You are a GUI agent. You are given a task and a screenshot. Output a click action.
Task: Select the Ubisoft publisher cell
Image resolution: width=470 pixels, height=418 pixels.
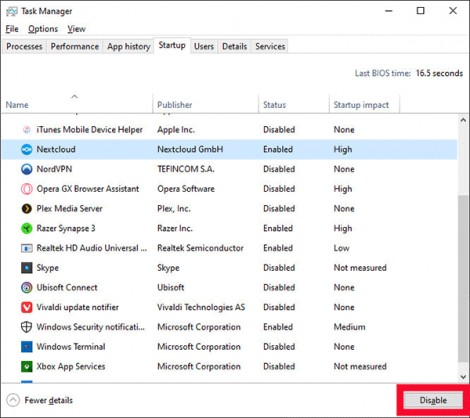tap(171, 287)
